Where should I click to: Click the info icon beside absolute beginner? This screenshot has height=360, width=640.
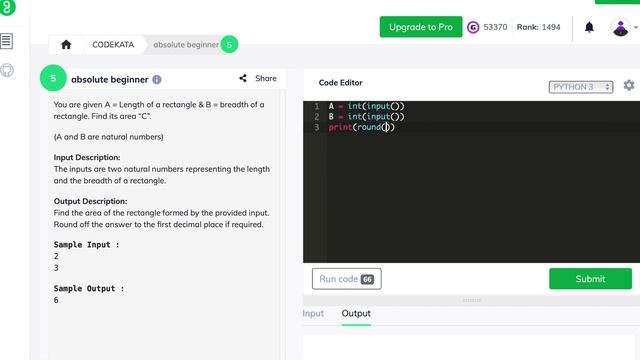(x=157, y=80)
